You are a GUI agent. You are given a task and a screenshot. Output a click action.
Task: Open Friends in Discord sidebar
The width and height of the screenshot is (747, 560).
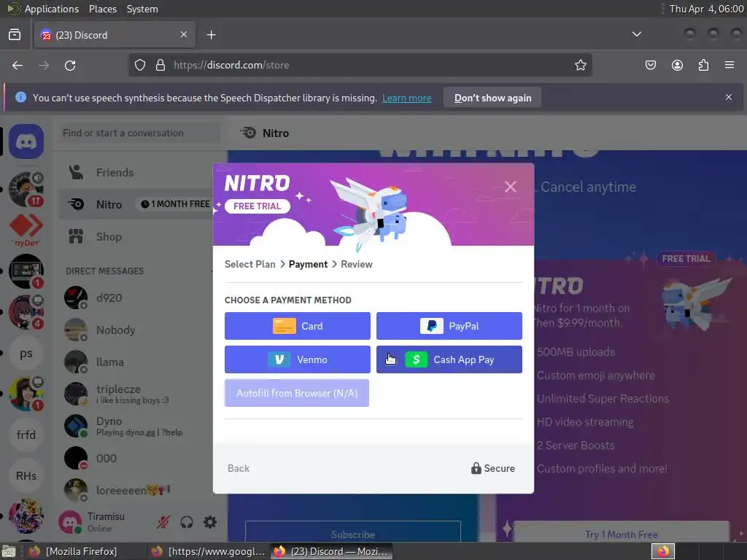coord(136,172)
